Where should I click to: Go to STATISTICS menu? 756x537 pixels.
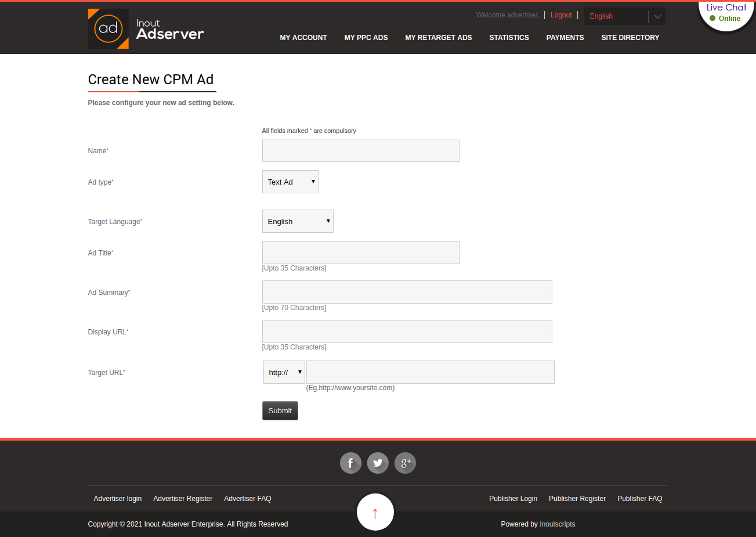[x=509, y=38]
